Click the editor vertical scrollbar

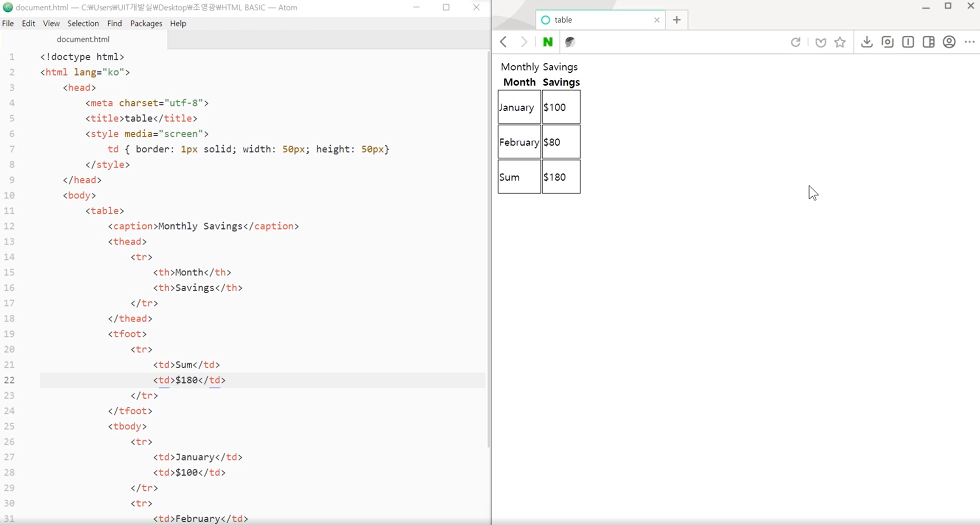pos(488,247)
